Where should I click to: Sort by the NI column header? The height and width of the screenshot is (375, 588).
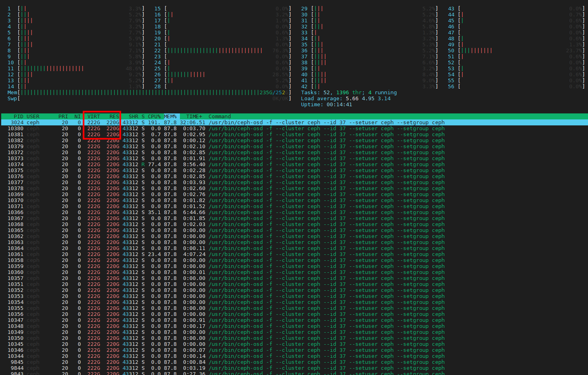pyautogui.click(x=77, y=117)
